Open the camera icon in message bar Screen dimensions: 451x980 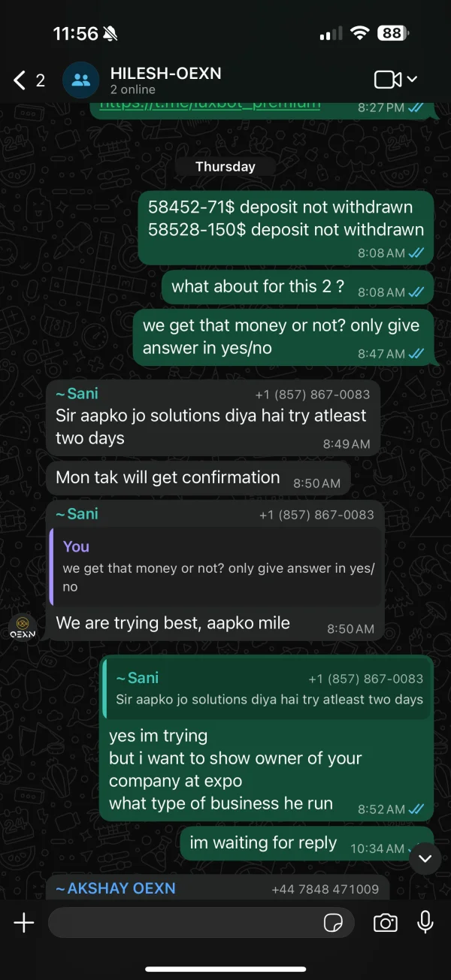[x=386, y=922]
